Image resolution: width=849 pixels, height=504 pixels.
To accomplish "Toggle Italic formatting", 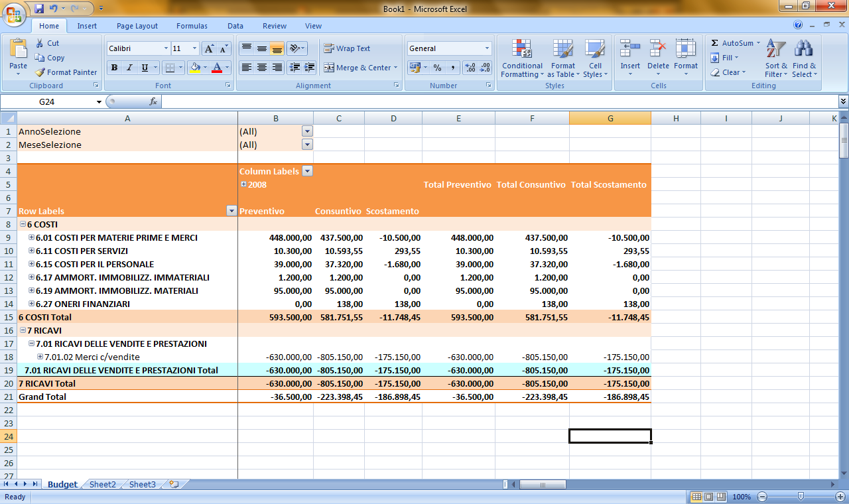I will pyautogui.click(x=129, y=68).
